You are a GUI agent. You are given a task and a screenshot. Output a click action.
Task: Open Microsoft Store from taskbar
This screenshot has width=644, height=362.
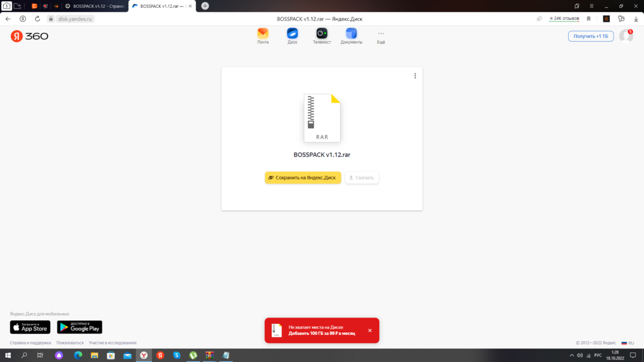pyautogui.click(x=111, y=356)
